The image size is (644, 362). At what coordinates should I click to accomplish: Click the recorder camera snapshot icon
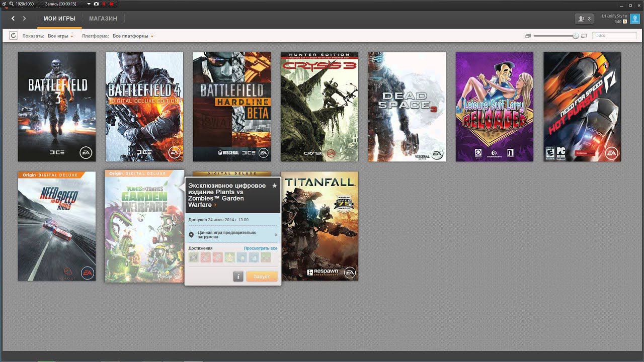click(96, 4)
